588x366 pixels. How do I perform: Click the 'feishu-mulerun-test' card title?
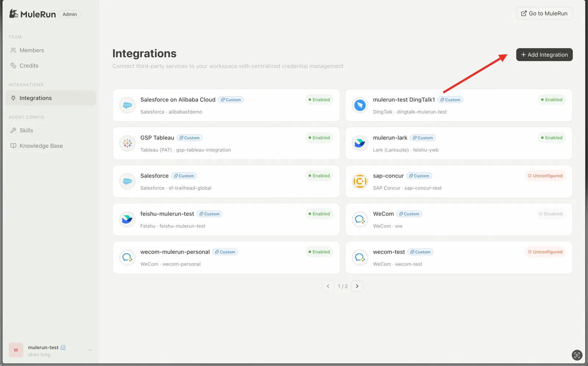point(167,214)
